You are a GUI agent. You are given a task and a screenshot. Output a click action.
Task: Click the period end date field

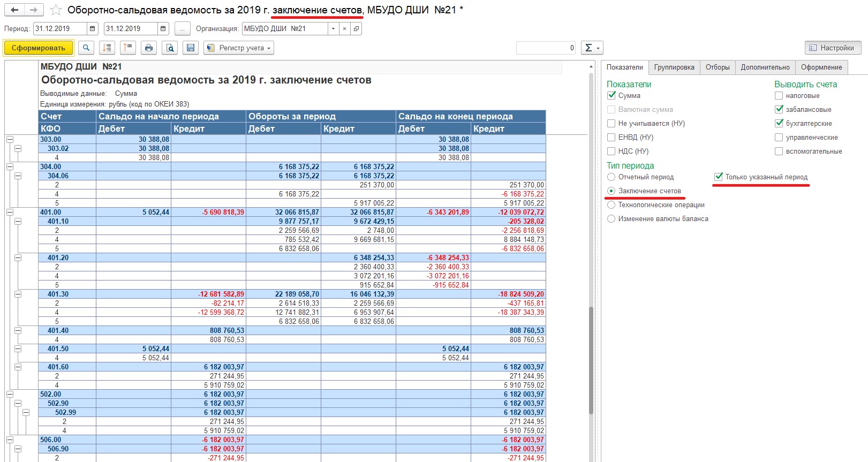click(x=131, y=29)
